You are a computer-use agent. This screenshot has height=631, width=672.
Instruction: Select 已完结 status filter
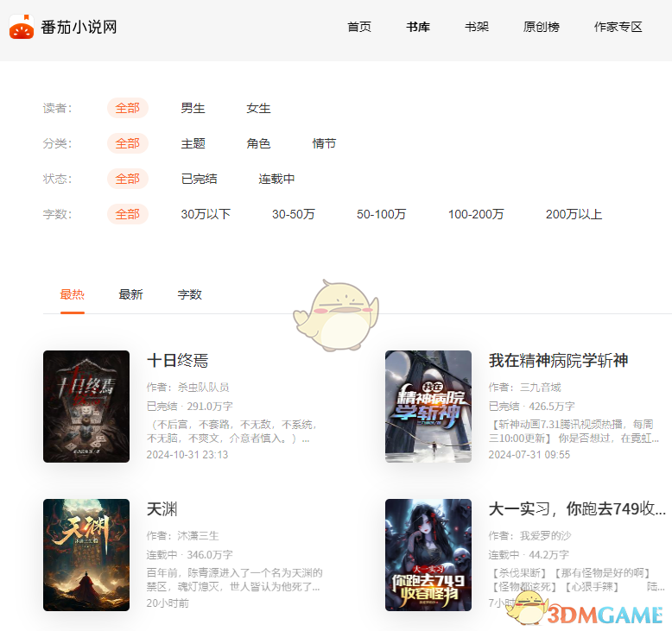click(x=199, y=179)
